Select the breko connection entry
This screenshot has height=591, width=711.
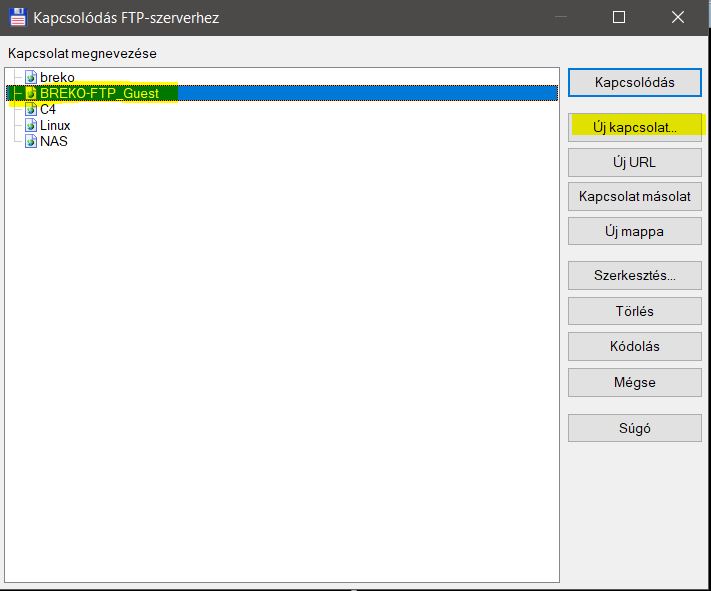click(57, 77)
